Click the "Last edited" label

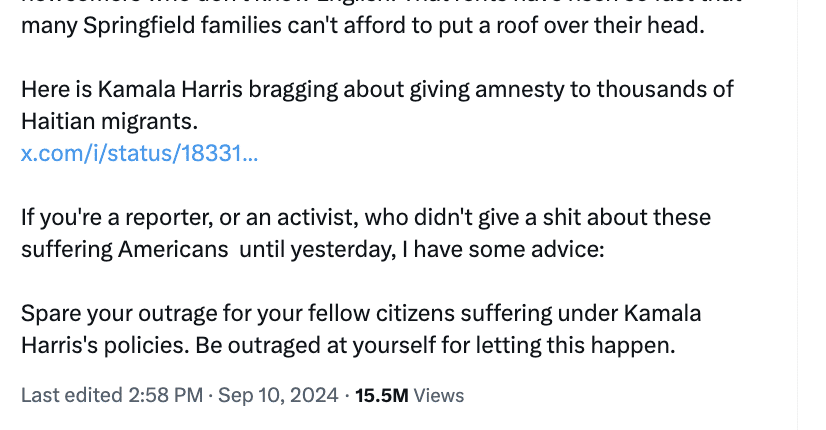(x=72, y=395)
